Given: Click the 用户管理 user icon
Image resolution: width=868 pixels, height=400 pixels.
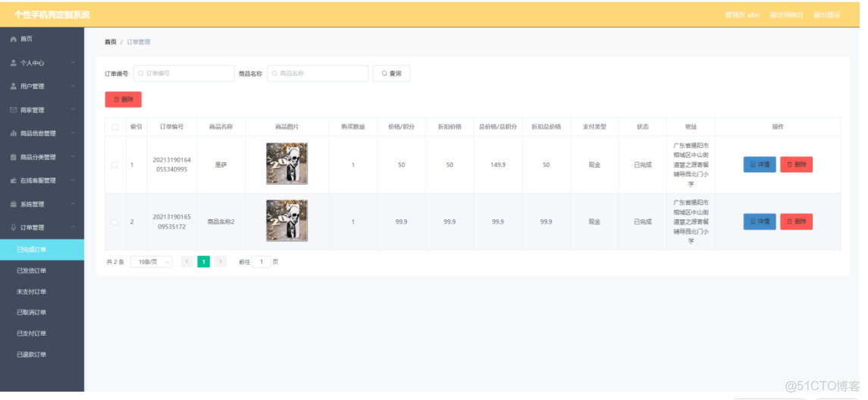Looking at the screenshot, I should tap(14, 87).
